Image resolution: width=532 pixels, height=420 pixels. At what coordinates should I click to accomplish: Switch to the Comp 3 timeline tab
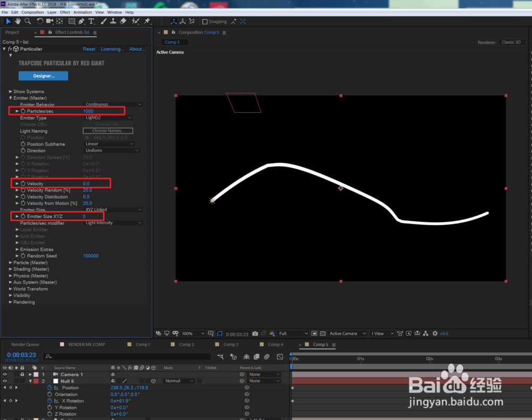[231, 345]
